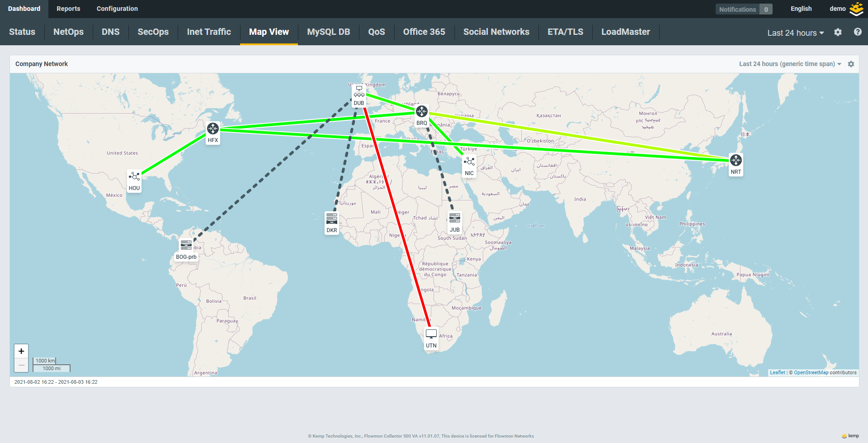The width and height of the screenshot is (868, 443).
Task: Select the UTN monitor node icon
Action: (x=431, y=334)
